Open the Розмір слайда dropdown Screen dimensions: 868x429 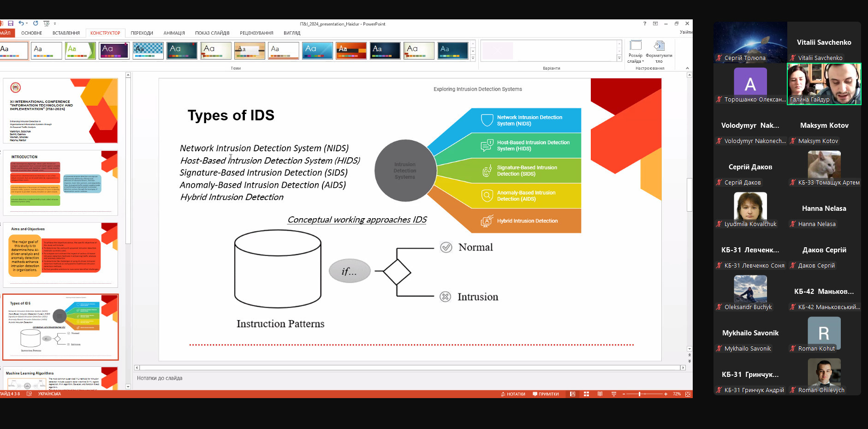(x=636, y=52)
